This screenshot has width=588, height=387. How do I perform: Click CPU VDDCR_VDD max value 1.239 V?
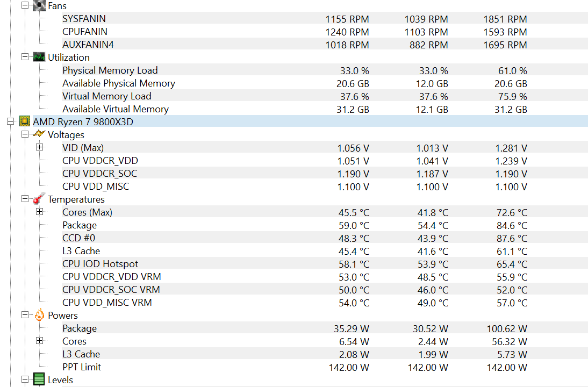point(511,161)
